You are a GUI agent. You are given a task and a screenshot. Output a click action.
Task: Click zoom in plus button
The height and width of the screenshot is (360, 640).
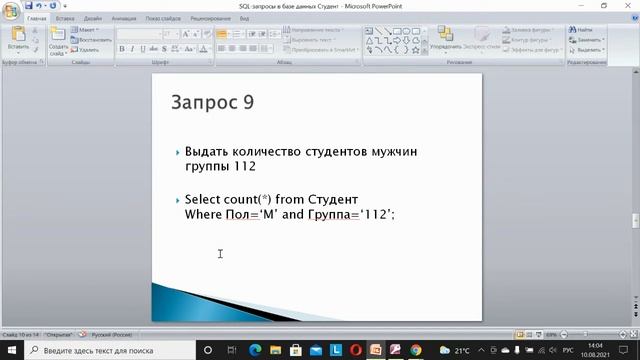(x=623, y=335)
